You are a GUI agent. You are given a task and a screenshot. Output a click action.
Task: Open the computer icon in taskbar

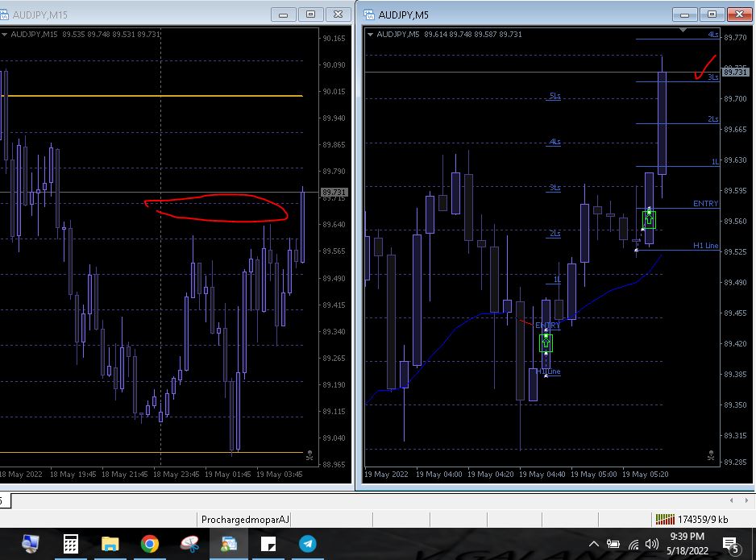click(x=31, y=544)
